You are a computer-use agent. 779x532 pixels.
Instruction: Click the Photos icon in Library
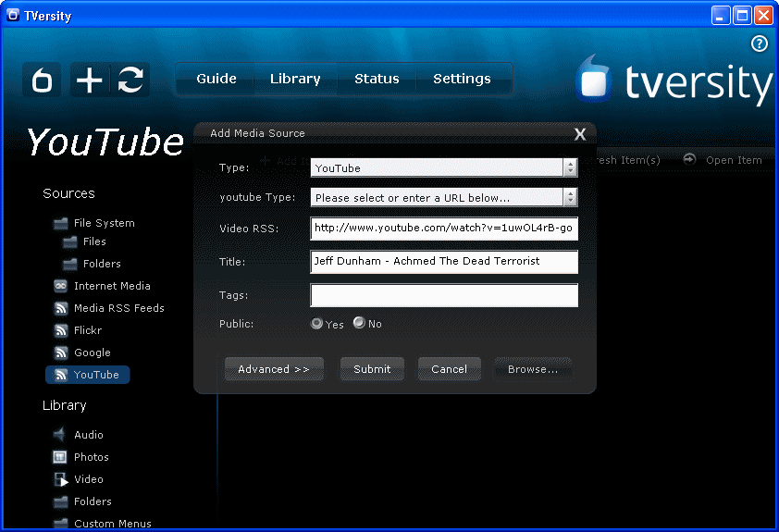click(x=59, y=457)
